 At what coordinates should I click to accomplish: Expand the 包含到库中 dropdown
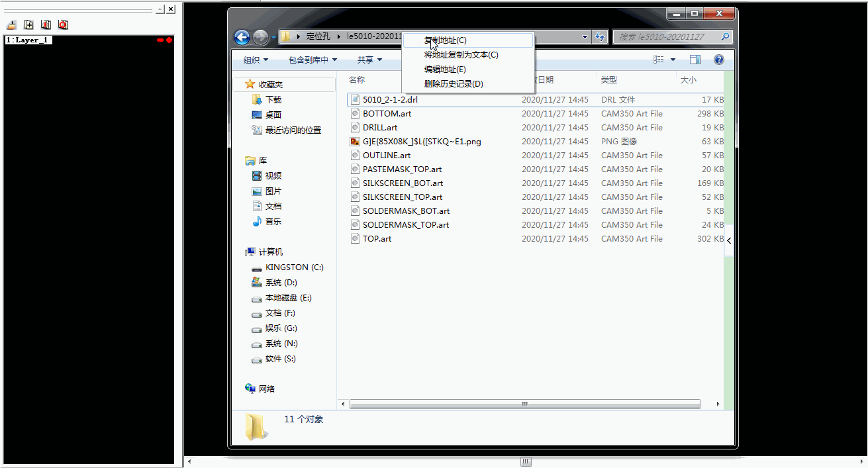(x=313, y=60)
